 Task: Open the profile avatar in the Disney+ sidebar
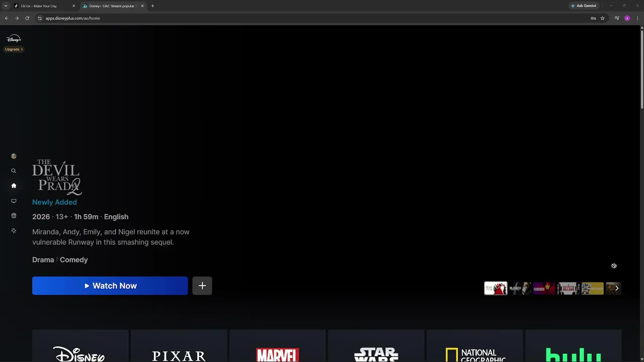tap(14, 156)
